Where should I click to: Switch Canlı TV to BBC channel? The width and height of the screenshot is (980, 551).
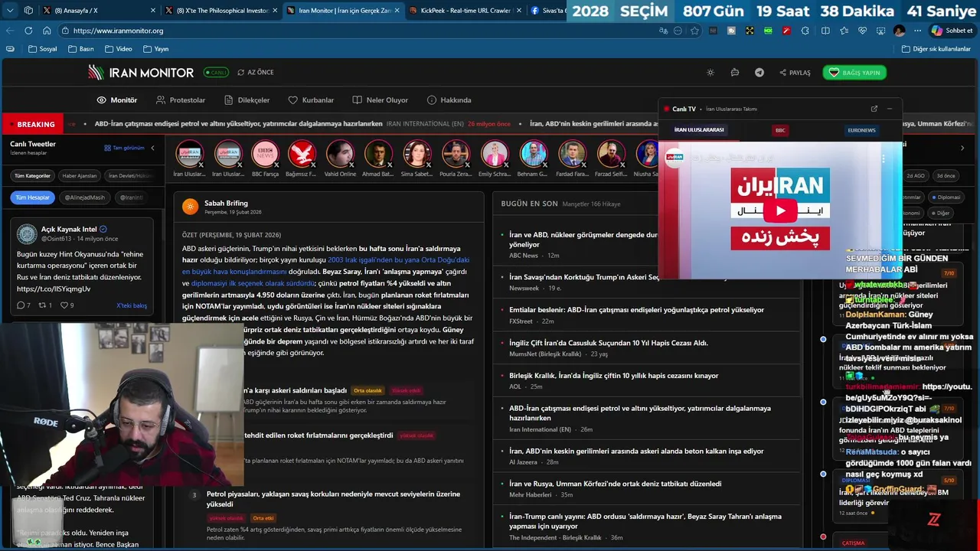pyautogui.click(x=780, y=130)
